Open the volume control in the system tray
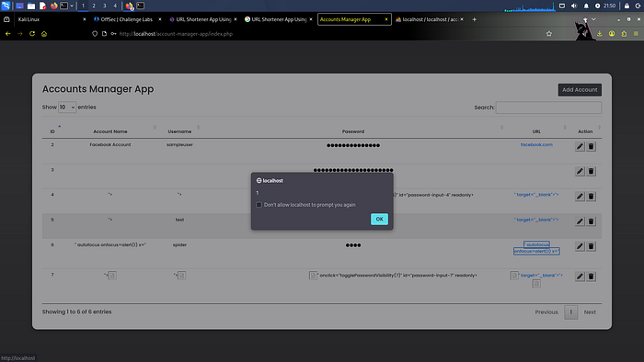Screen dimensions: 644x362 click(x=574, y=6)
